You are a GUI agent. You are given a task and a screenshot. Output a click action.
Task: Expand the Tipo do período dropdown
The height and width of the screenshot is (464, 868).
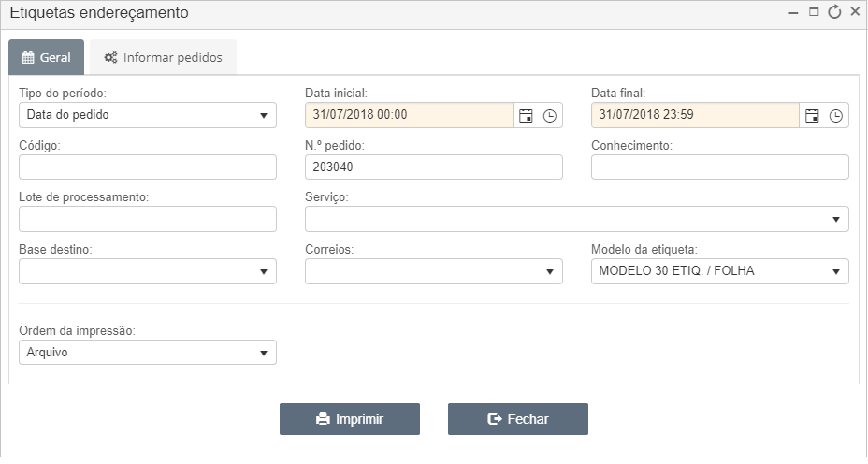tap(148, 115)
